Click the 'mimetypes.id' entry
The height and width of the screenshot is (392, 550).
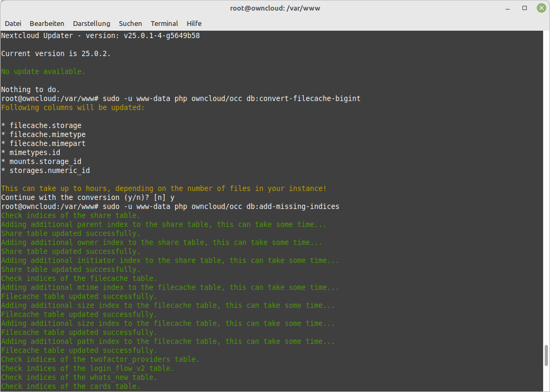[x=35, y=152]
